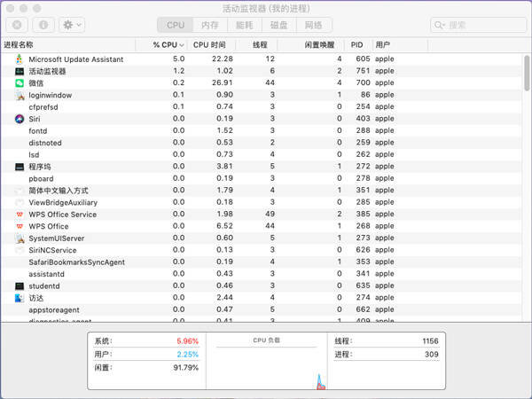Image resolution: width=532 pixels, height=399 pixels.
Task: Click the WPS Office Service icon
Action: click(x=20, y=215)
